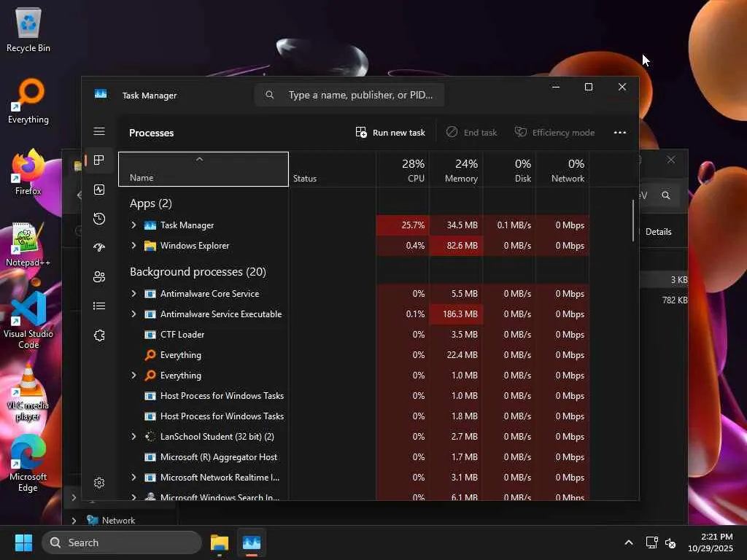Open Recycle Bin on desktop
Screen dimensions: 747x560
pyautogui.click(x=28, y=29)
